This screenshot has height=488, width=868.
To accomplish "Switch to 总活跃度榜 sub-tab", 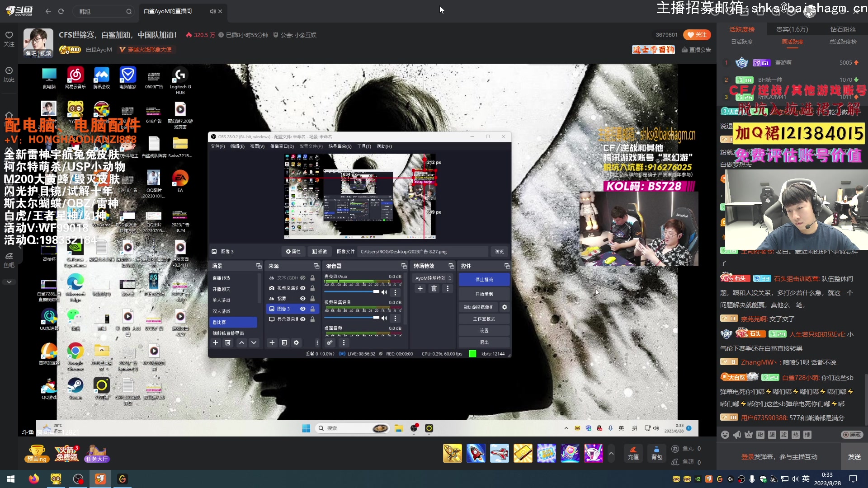I will (x=843, y=42).
